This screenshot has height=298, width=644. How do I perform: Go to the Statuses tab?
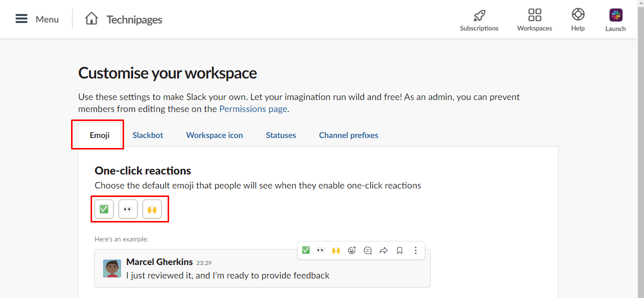[x=281, y=135]
